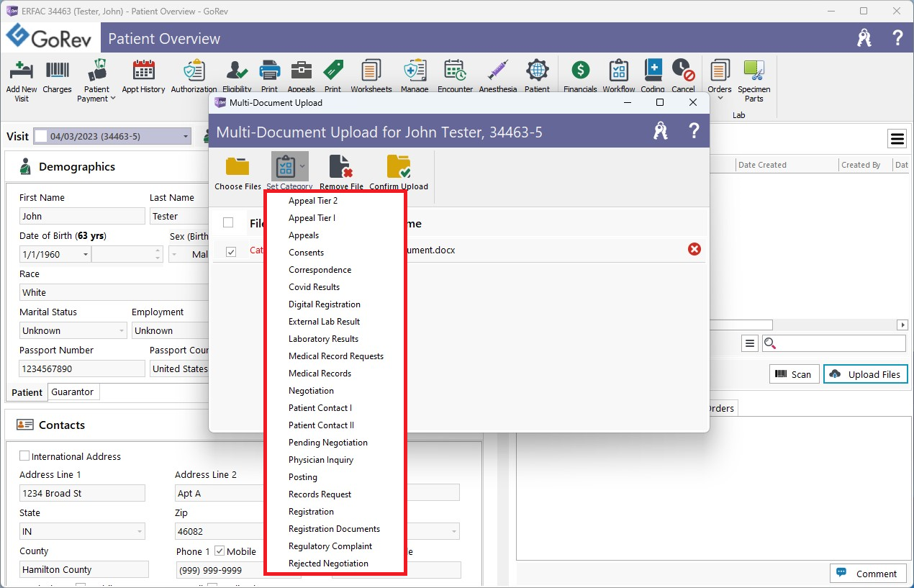This screenshot has height=588, width=914.
Task: Click the Scan button
Action: 794,374
